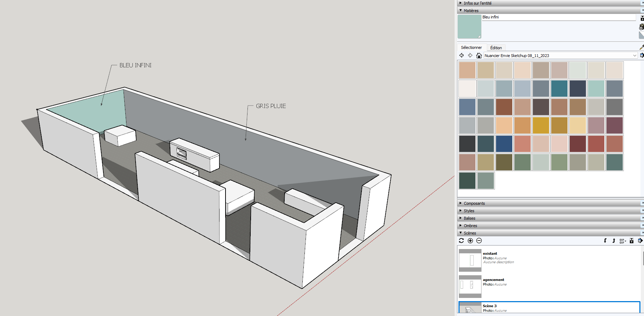The width and height of the screenshot is (644, 316).
Task: Remove scene using the minus icon
Action: tap(479, 241)
